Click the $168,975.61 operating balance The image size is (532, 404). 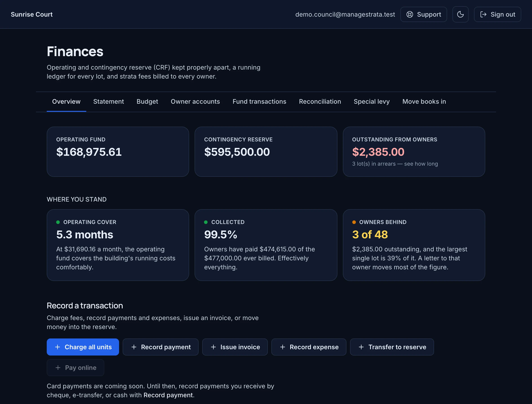click(89, 152)
